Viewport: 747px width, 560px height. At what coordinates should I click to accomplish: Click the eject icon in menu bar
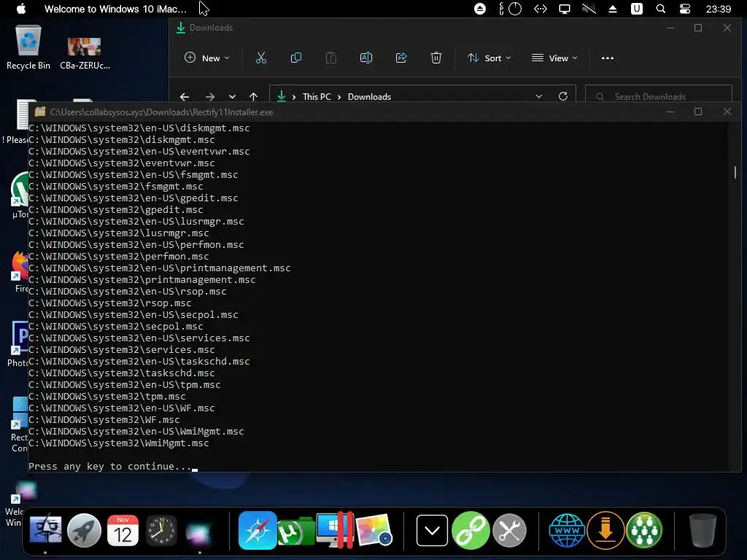pos(613,9)
